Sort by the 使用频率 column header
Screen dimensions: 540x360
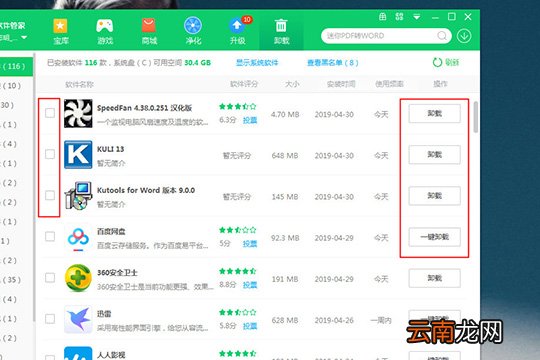click(x=389, y=84)
